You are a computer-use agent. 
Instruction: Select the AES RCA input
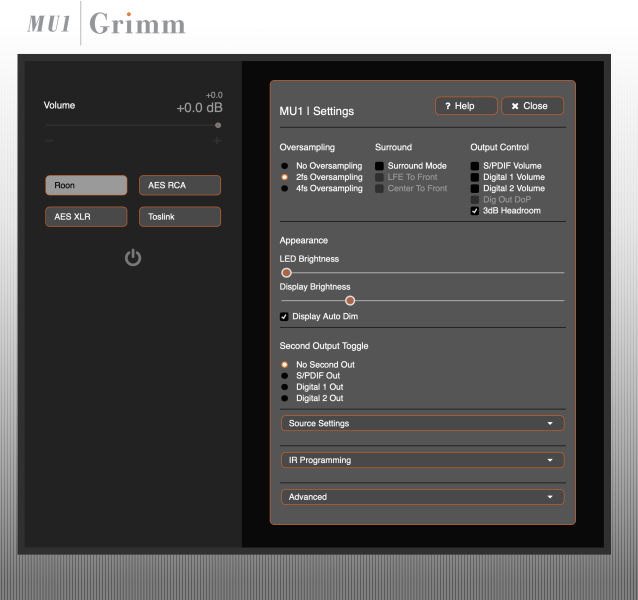(x=180, y=185)
